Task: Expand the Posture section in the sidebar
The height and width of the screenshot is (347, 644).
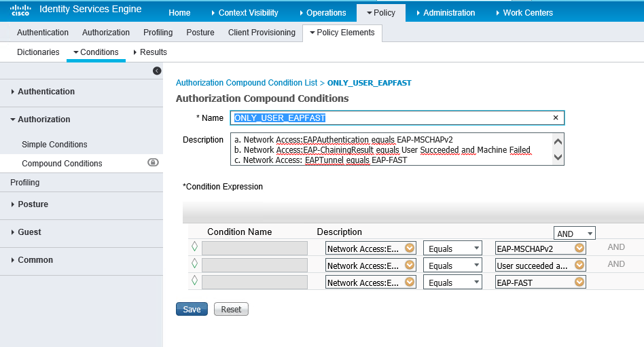Action: coord(30,204)
